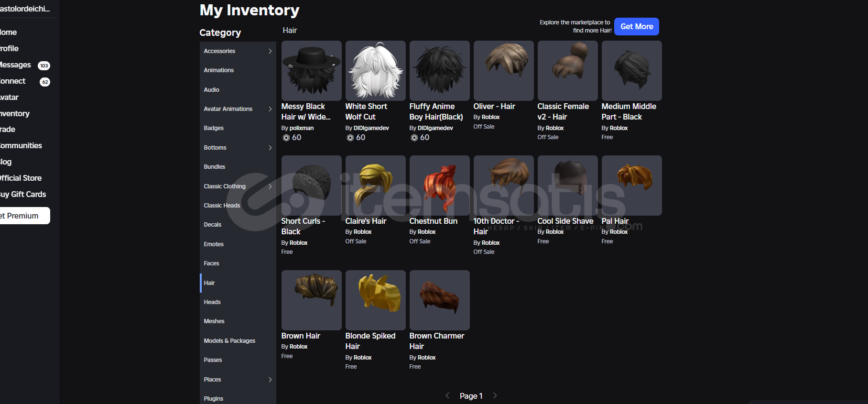Click the Get More button
Screen dimensions: 868x404
tap(637, 27)
